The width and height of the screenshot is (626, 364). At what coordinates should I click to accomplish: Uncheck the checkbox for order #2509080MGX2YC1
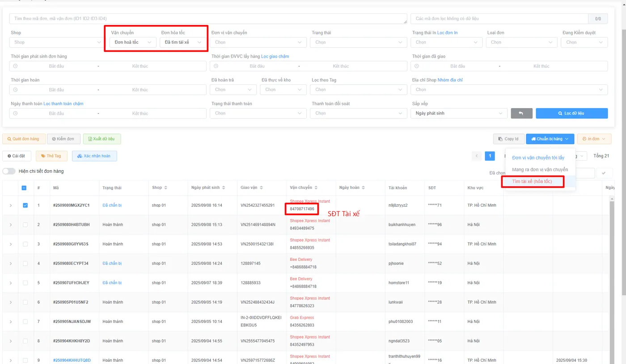point(25,205)
